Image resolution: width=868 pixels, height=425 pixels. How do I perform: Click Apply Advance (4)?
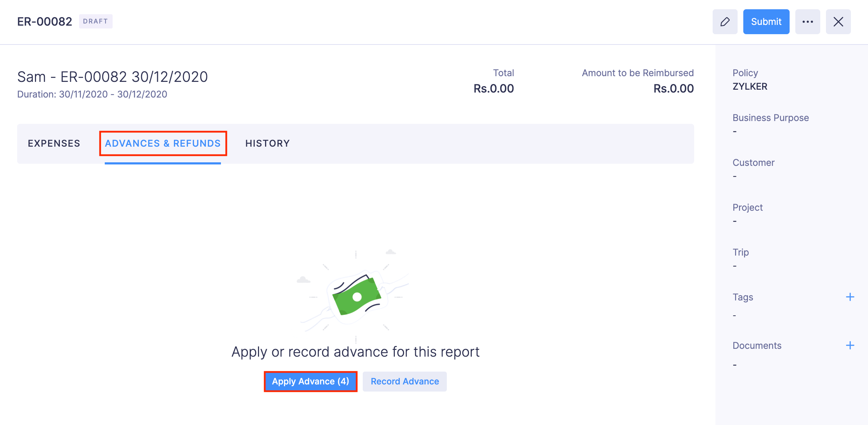pyautogui.click(x=310, y=381)
